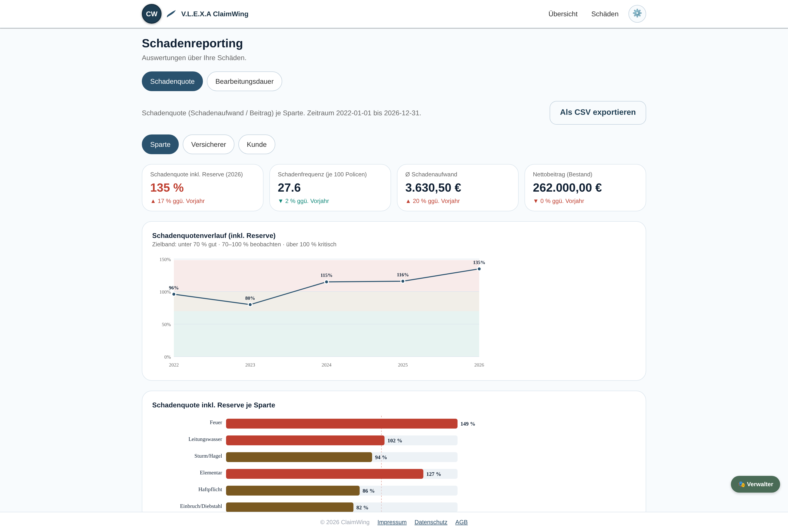Click the '© 2026 ClaimWing' footer text

coord(345,522)
